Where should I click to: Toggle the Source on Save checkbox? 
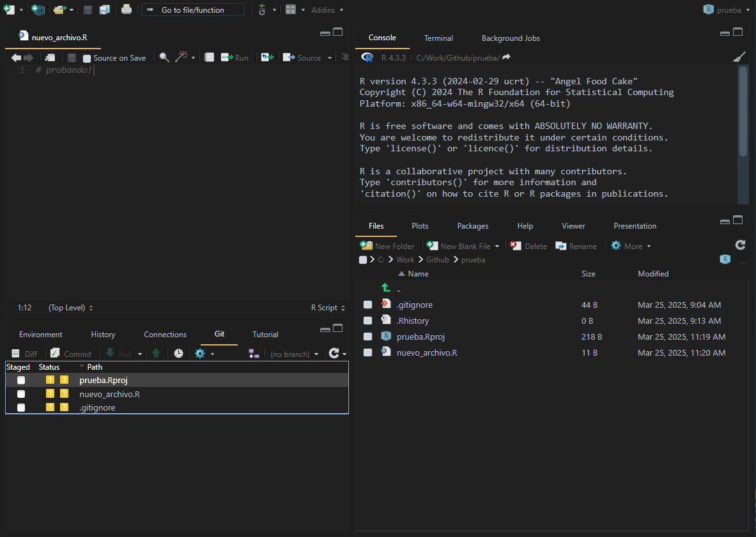click(87, 58)
